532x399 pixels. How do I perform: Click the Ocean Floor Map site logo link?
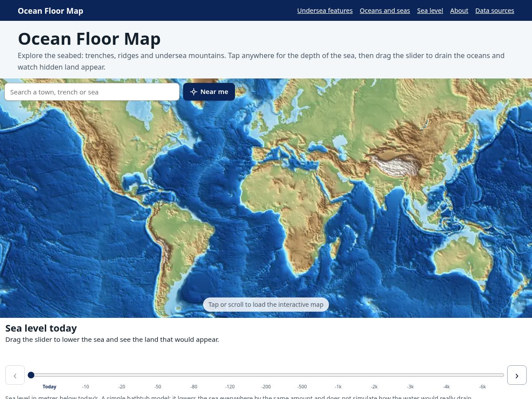51,11
